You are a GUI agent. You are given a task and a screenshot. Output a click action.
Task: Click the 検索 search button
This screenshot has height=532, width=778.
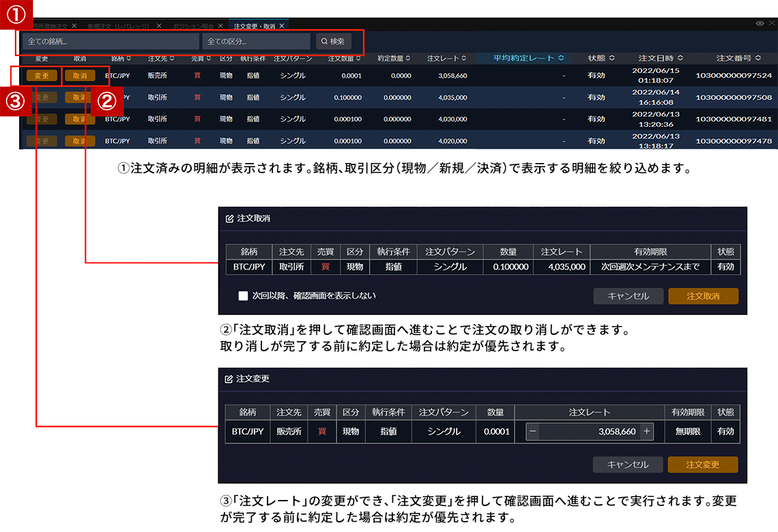pos(334,41)
